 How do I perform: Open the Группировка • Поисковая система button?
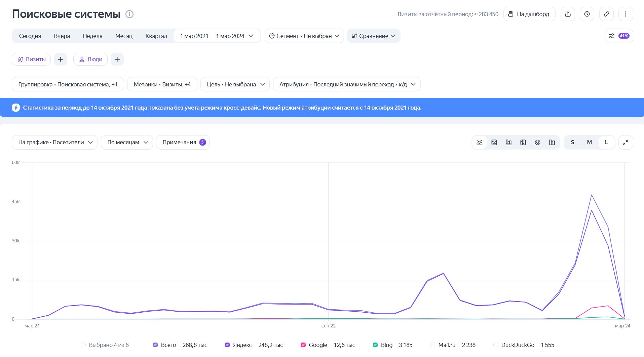click(68, 84)
